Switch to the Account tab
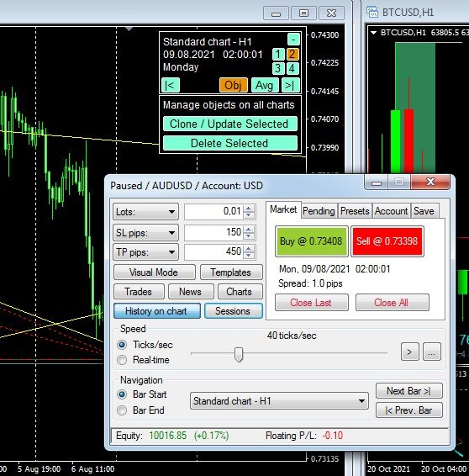The height and width of the screenshot is (476, 469). [392, 211]
